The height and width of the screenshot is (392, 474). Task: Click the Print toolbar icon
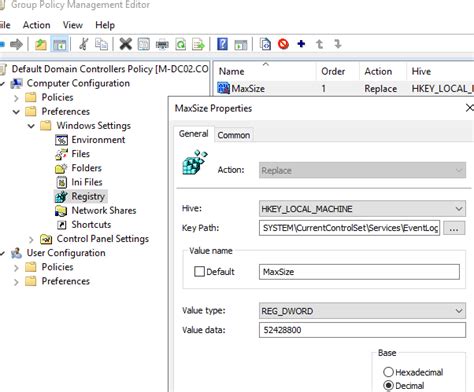pyautogui.click(x=162, y=44)
